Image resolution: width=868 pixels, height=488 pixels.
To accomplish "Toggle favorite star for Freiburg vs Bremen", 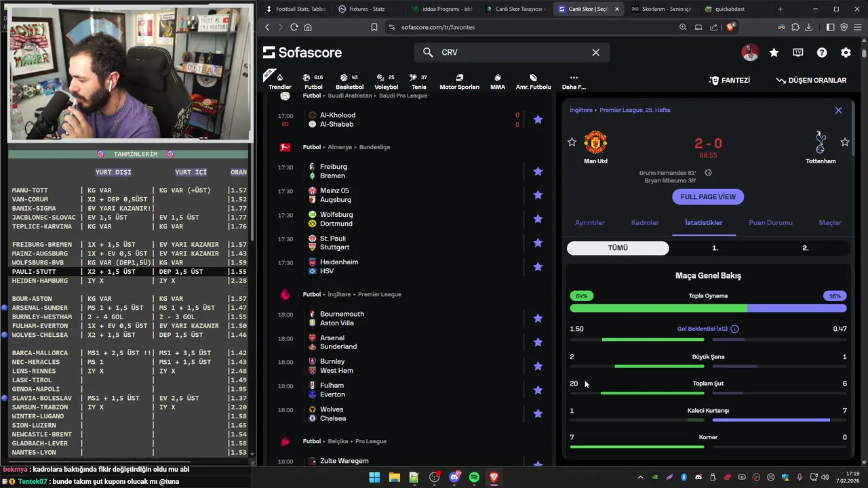I will tap(538, 171).
